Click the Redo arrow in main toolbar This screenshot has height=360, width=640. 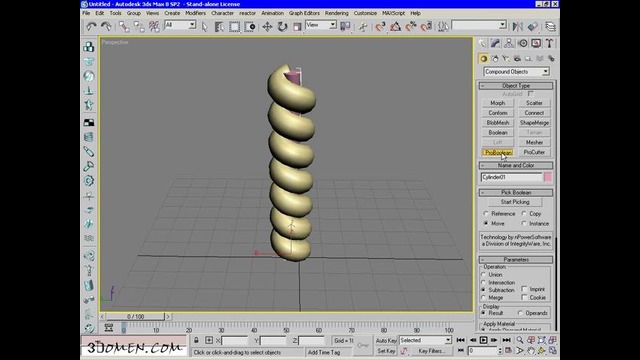coord(106,27)
